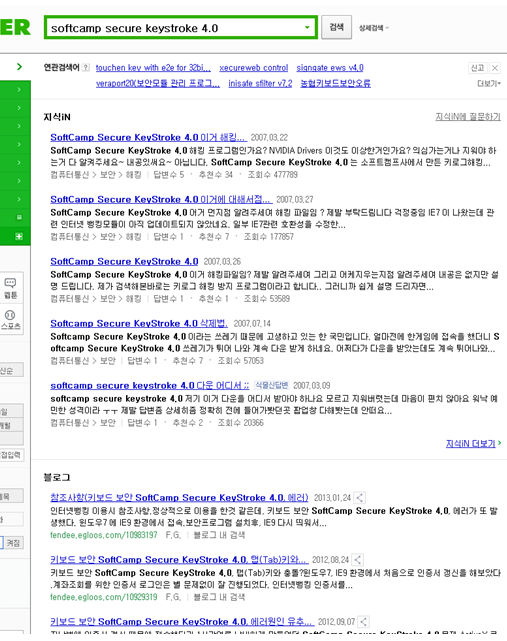Click the date text 2007.07.14

(x=252, y=324)
